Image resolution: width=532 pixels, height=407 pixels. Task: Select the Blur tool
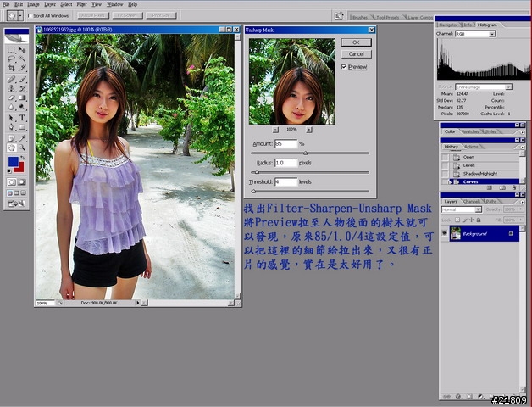point(11,107)
